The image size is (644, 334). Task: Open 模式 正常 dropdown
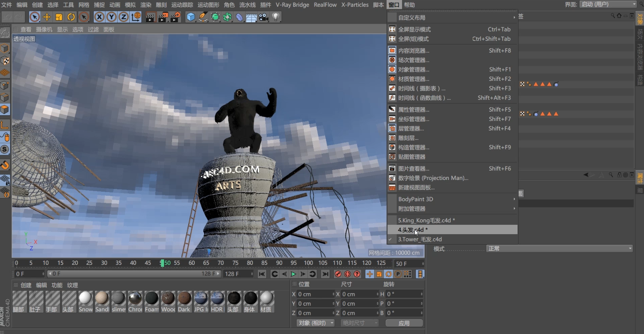[x=560, y=249]
